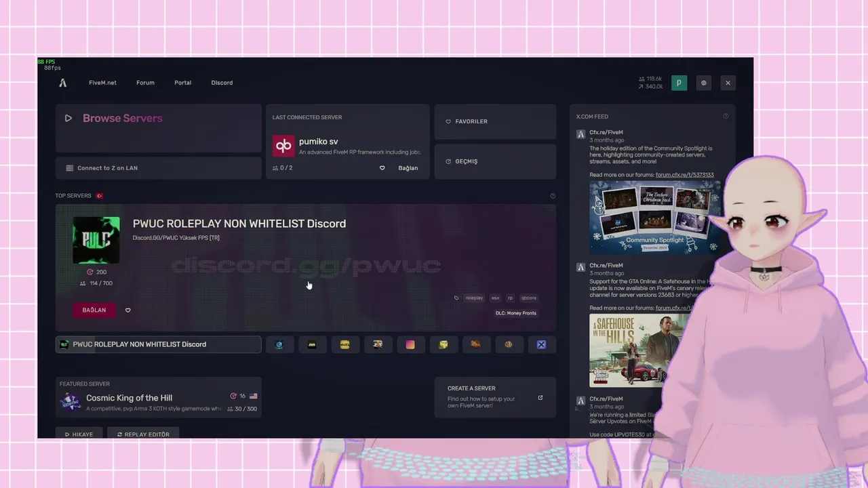Select the orange animal server icon
The height and width of the screenshot is (488, 868).
476,344
